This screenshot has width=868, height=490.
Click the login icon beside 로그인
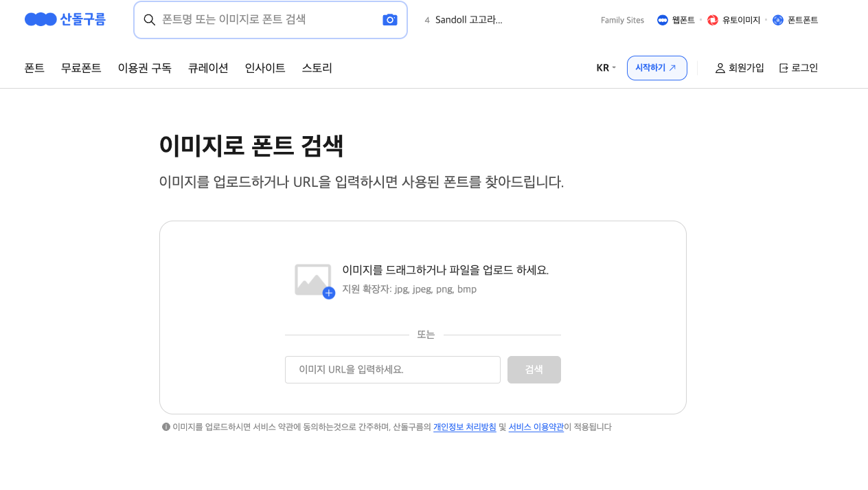tap(784, 68)
